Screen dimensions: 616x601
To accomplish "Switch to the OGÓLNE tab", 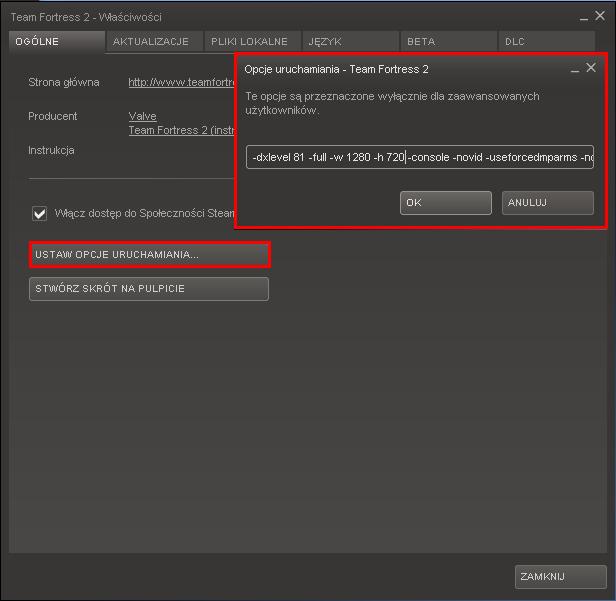I will [x=57, y=41].
